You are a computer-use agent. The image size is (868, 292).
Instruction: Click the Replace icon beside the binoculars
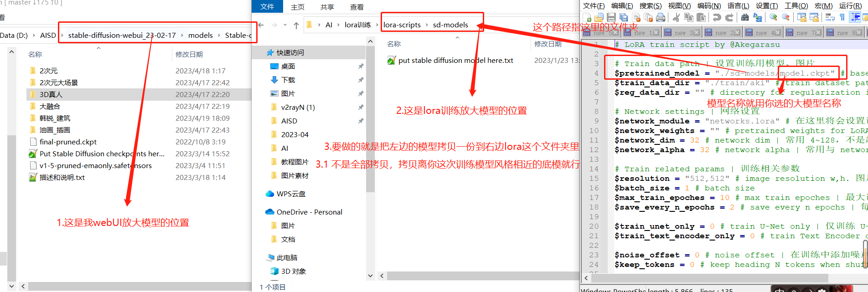click(758, 17)
